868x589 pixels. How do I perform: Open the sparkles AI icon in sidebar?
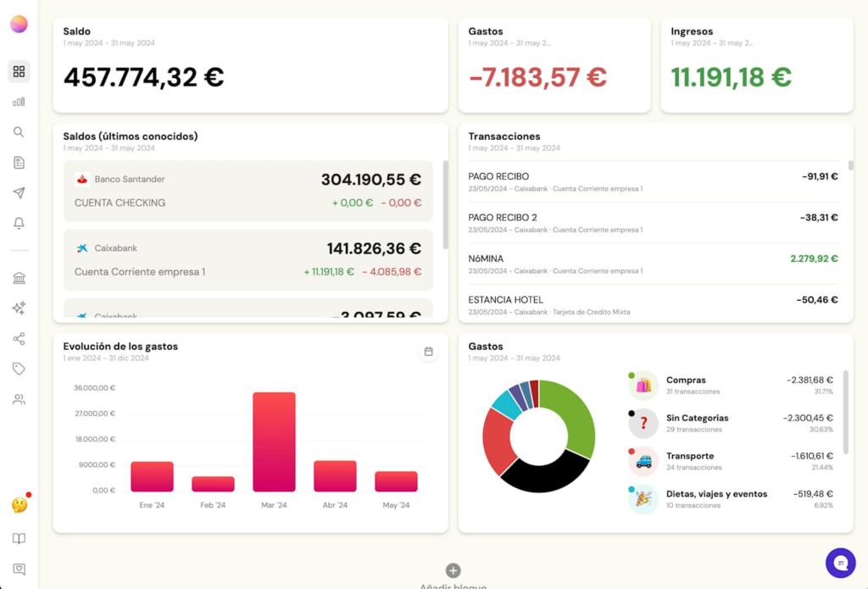[x=19, y=308]
